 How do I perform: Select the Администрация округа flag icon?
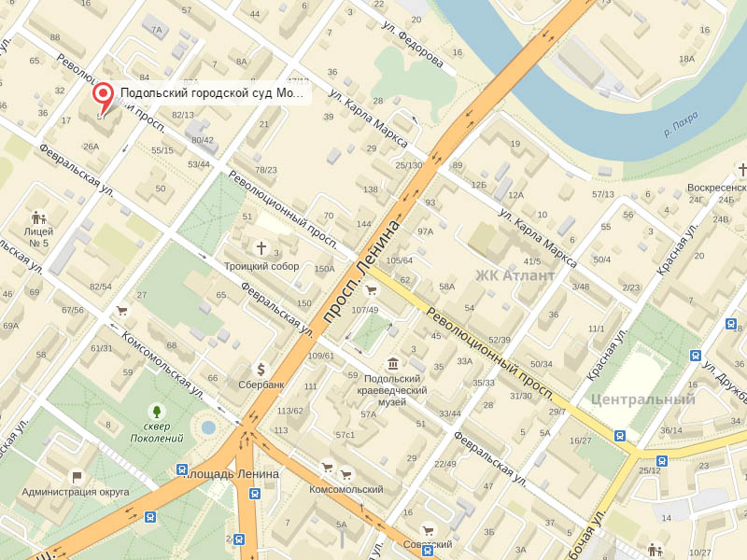77,477
